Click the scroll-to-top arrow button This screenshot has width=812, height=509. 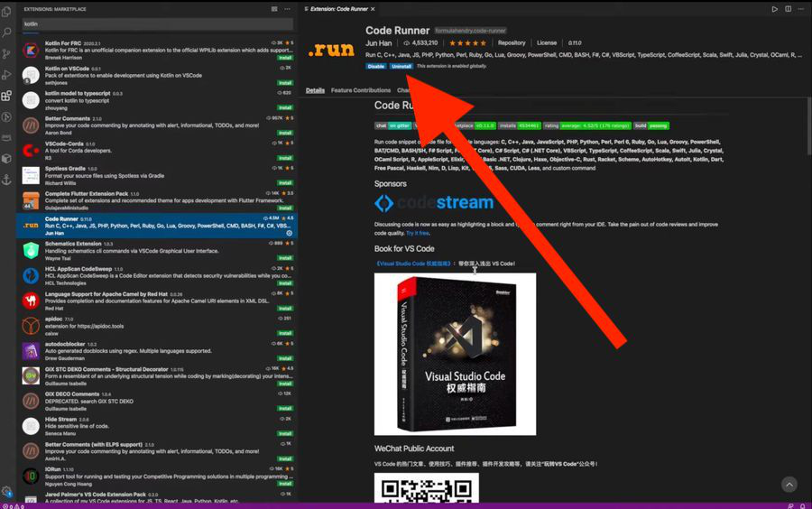click(x=789, y=485)
